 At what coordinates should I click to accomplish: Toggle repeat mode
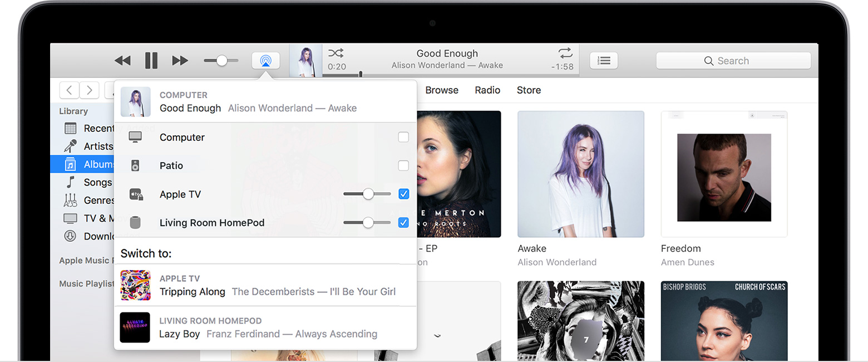565,53
